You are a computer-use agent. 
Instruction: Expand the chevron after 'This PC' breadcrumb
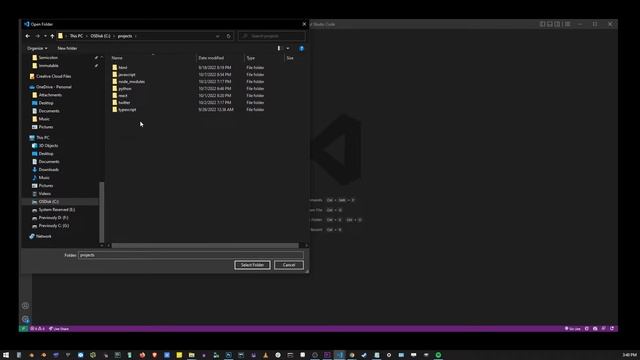pos(87,36)
